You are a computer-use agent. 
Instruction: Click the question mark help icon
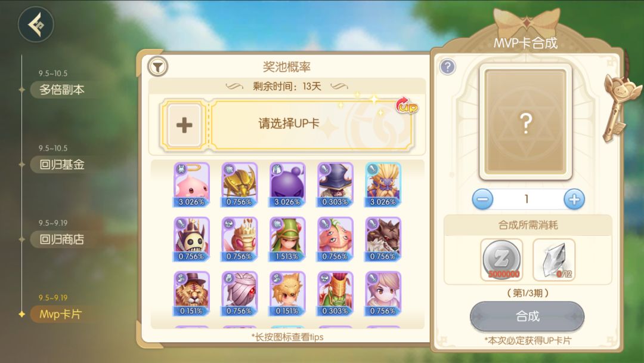(x=448, y=67)
